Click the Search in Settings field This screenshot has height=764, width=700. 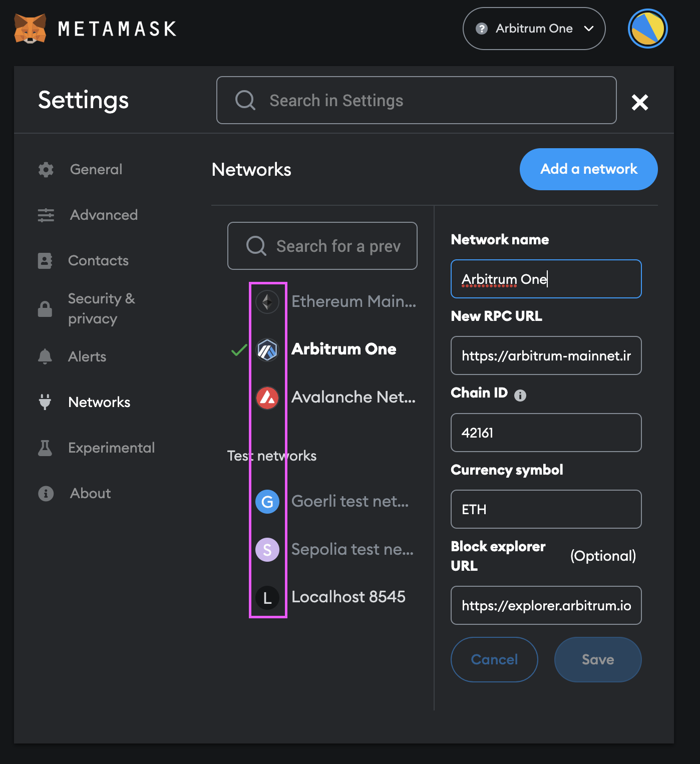coord(416,100)
